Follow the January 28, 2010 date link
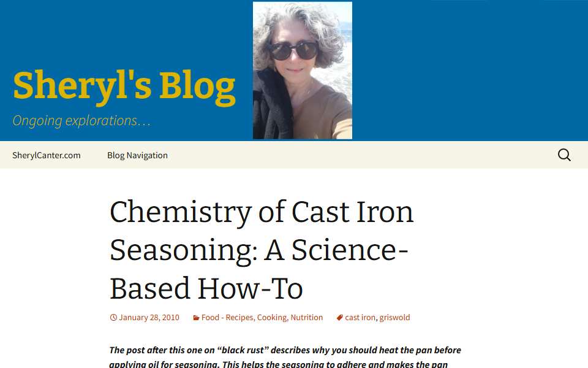This screenshot has height=368, width=588. point(149,318)
